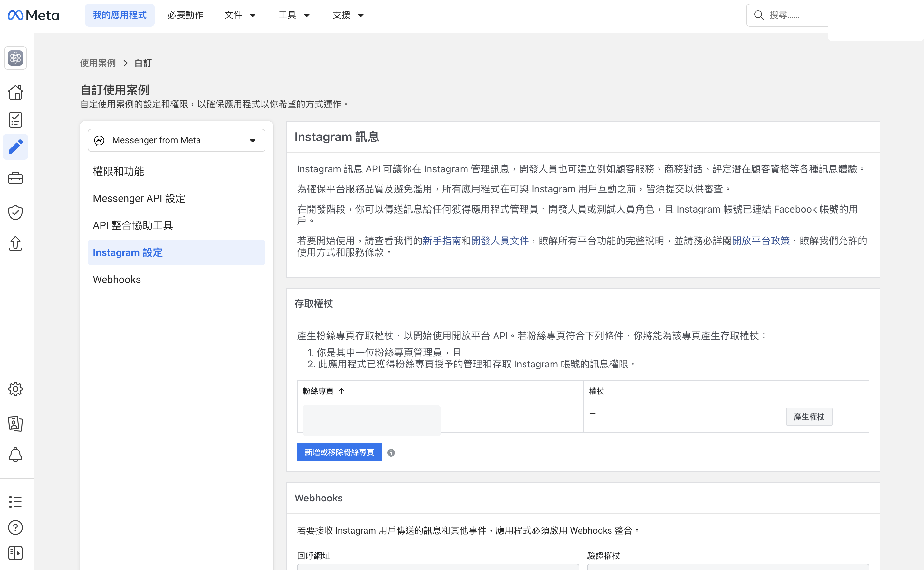The height and width of the screenshot is (570, 924).
Task: Click the publish upload arrow icon
Action: pyautogui.click(x=15, y=243)
